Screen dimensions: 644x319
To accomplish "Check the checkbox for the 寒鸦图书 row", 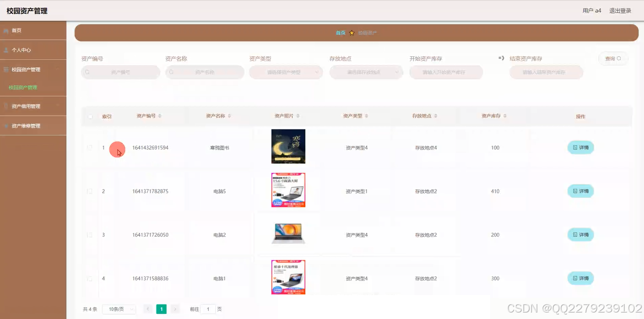I will pyautogui.click(x=90, y=148).
